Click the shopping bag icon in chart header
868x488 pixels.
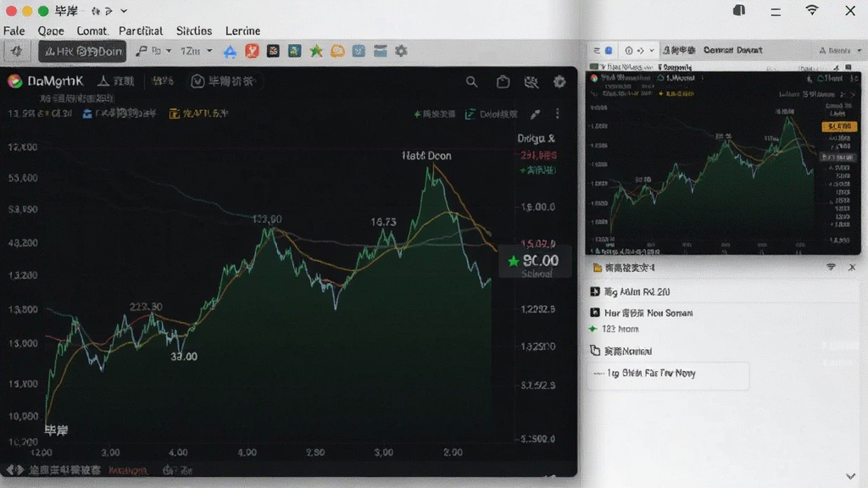(x=503, y=82)
